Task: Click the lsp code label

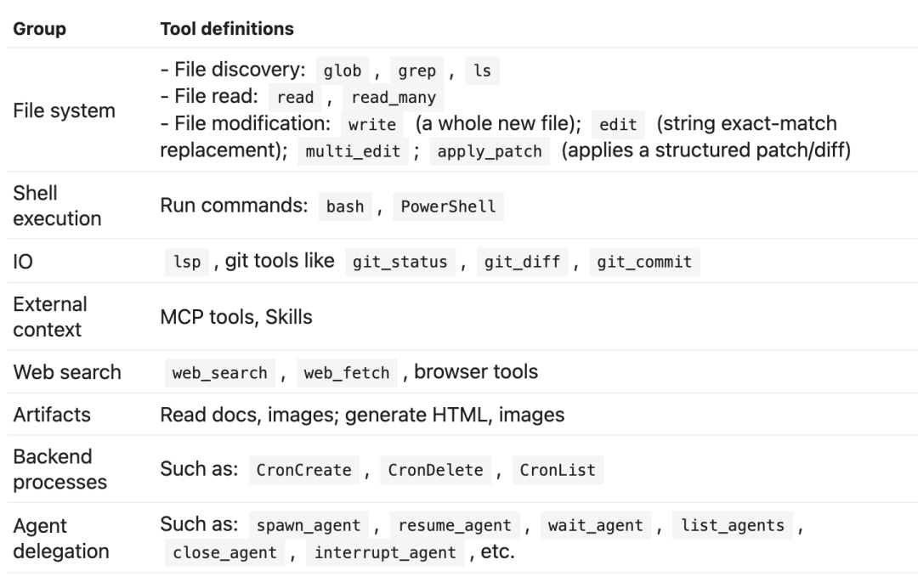Action: point(187,262)
